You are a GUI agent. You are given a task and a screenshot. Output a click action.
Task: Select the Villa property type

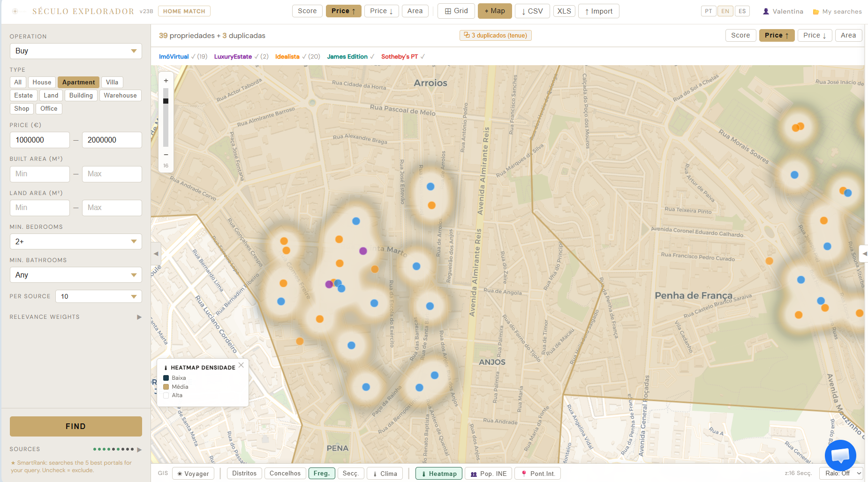click(x=112, y=82)
